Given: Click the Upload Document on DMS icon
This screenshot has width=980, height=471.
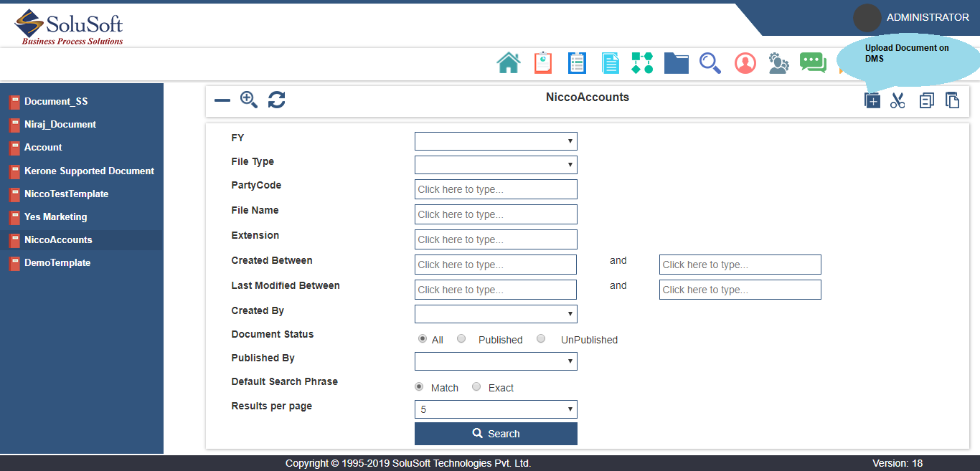Looking at the screenshot, I should click(x=872, y=100).
